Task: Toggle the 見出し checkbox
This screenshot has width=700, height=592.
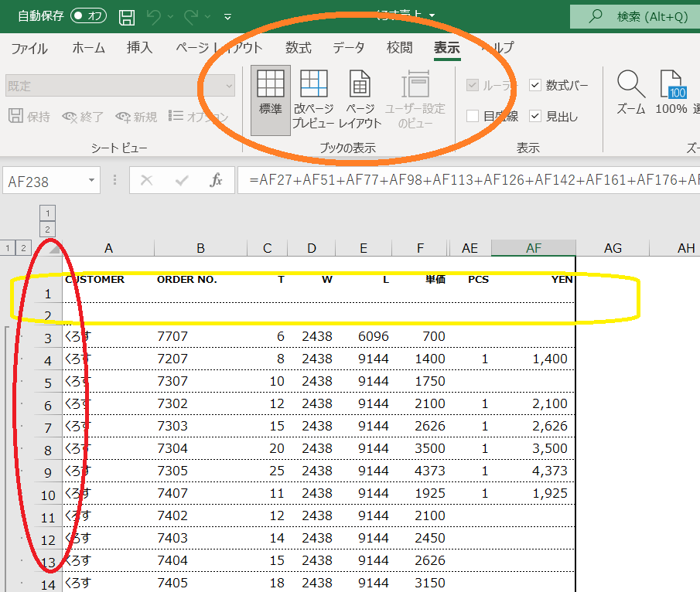Action: coord(534,117)
